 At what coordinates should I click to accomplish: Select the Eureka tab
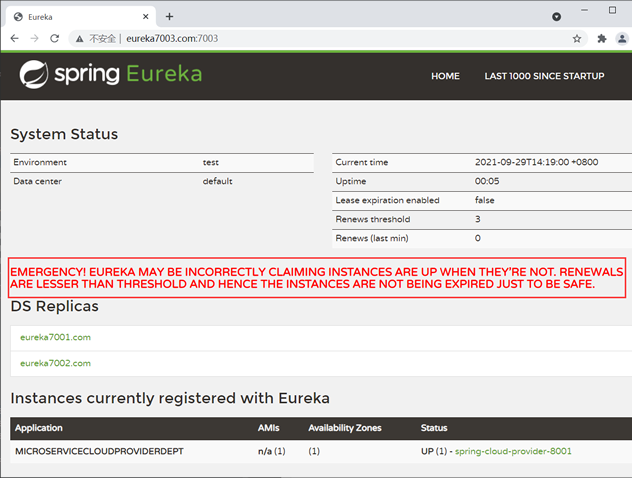[81, 17]
